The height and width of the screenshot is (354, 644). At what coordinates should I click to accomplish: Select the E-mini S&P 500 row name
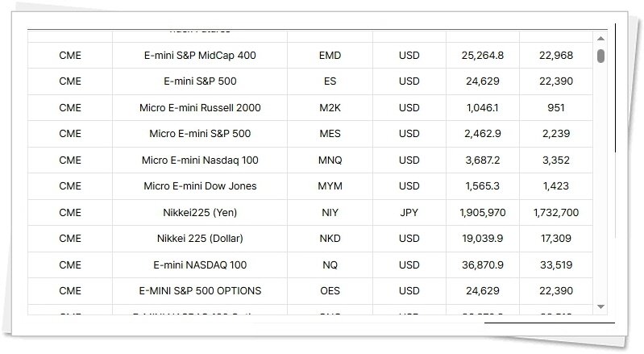click(200, 81)
